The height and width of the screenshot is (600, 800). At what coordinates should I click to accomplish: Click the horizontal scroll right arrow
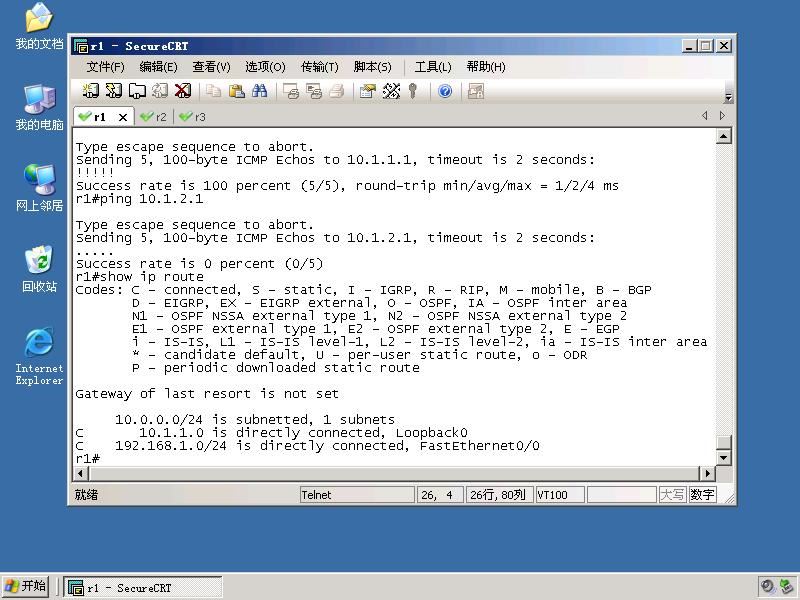(707, 473)
